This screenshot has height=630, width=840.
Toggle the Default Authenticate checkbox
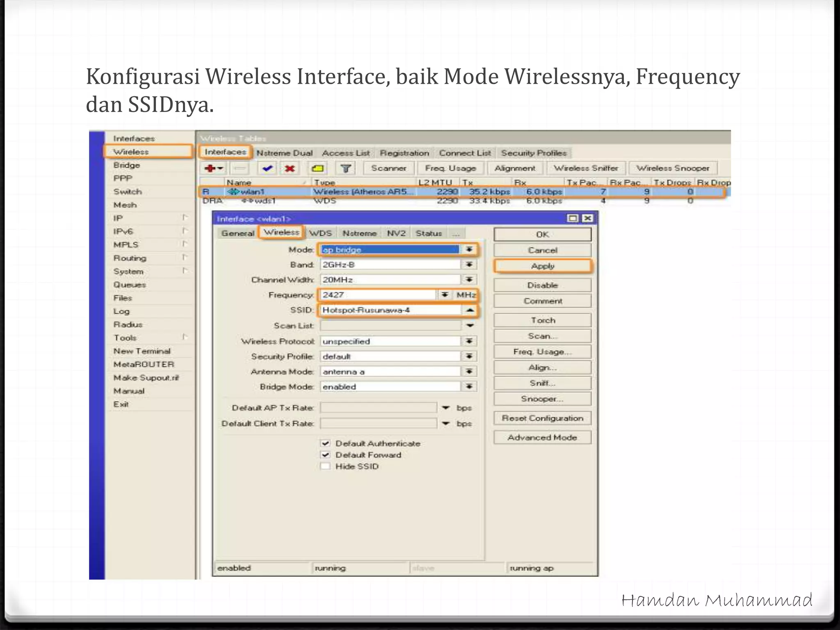pyautogui.click(x=326, y=443)
